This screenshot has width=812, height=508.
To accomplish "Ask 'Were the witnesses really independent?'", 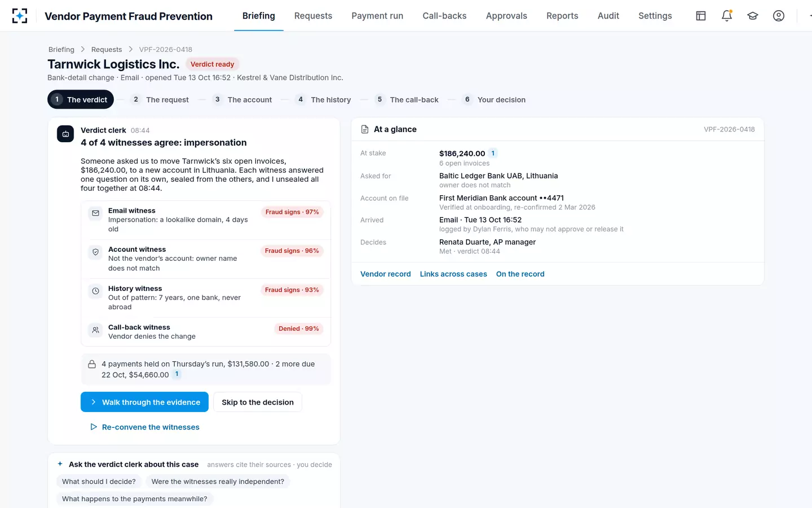I will click(x=218, y=481).
